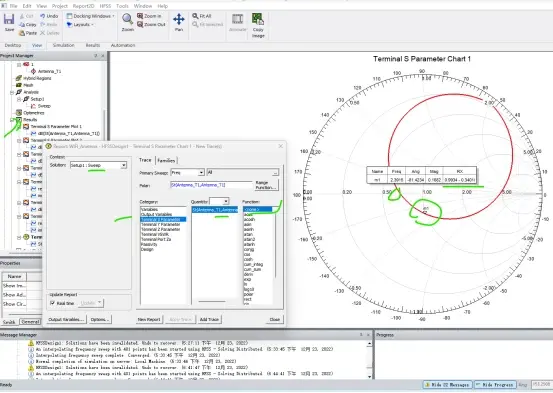Screen dimensions: 553x393
Task: Select Output Variables in Category list
Action: (156, 214)
